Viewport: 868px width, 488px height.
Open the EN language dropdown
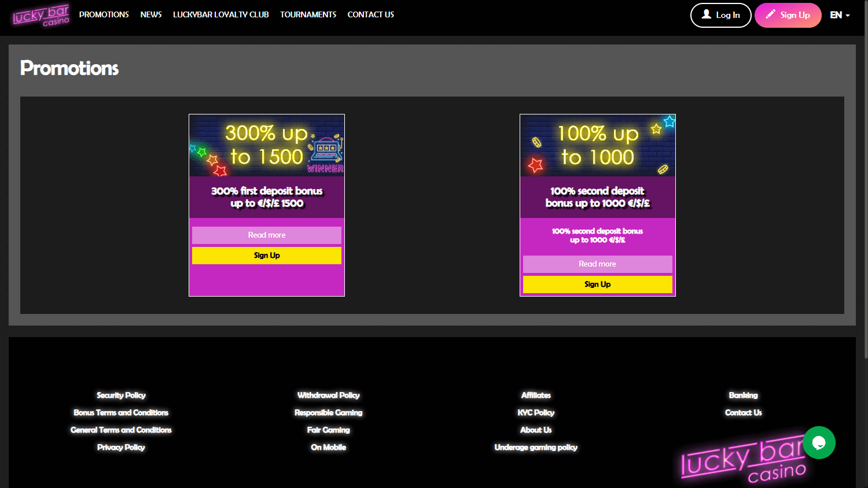[x=835, y=15]
